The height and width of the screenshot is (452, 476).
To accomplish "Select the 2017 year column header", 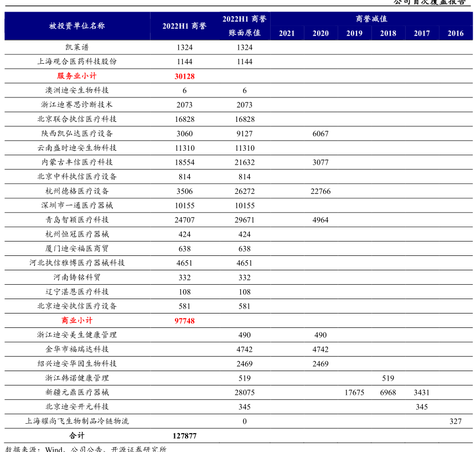I will 422,33.
